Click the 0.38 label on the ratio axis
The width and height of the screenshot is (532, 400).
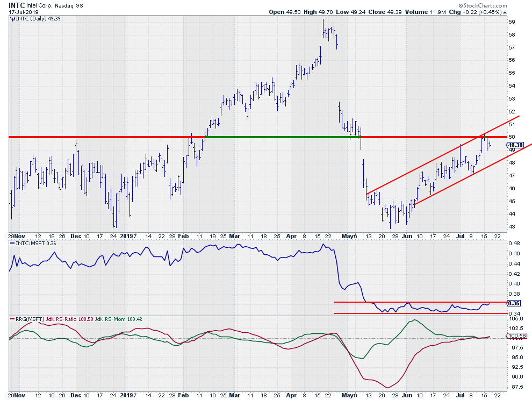click(x=514, y=294)
